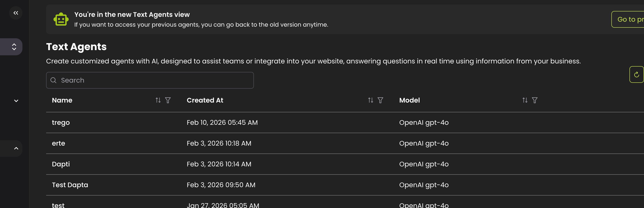
Task: Click the refresh agents icon
Action: coord(637,74)
